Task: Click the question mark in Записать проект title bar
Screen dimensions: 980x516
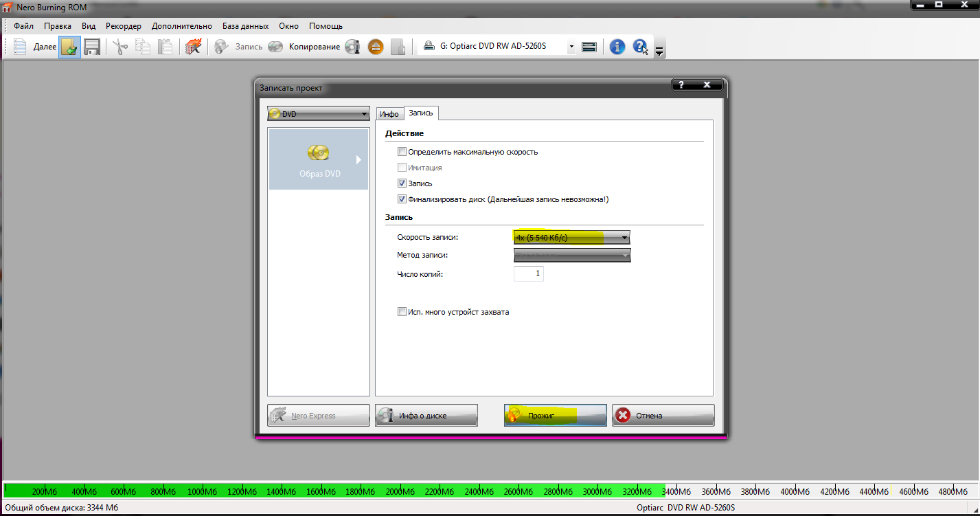Action: (x=681, y=85)
